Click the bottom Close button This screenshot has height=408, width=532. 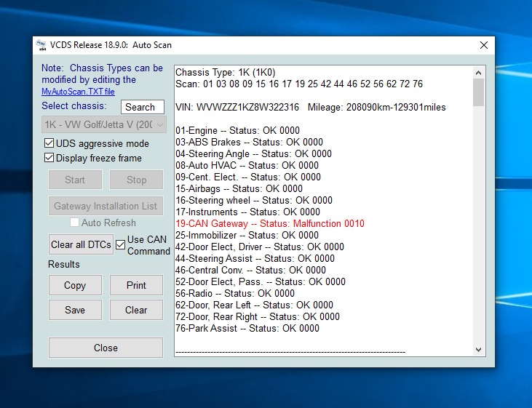click(x=106, y=348)
